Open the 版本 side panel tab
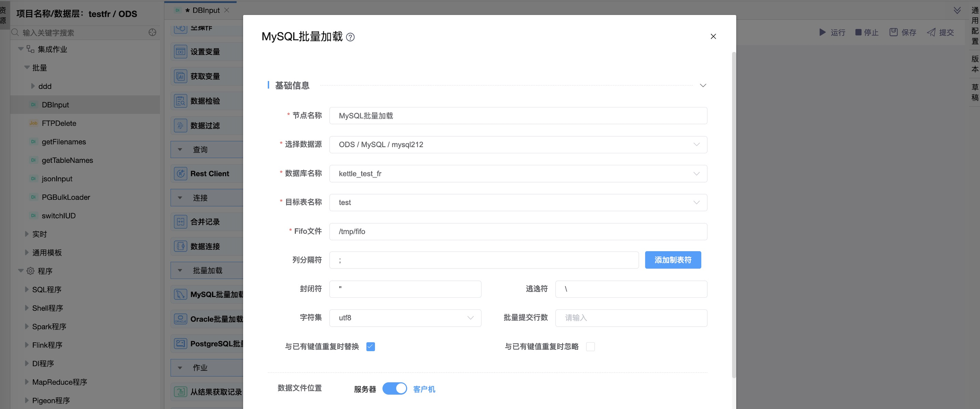This screenshot has width=980, height=409. click(x=975, y=64)
